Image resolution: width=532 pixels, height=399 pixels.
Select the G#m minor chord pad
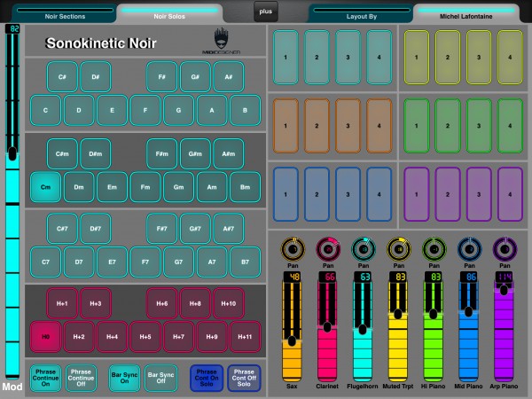[195, 153]
